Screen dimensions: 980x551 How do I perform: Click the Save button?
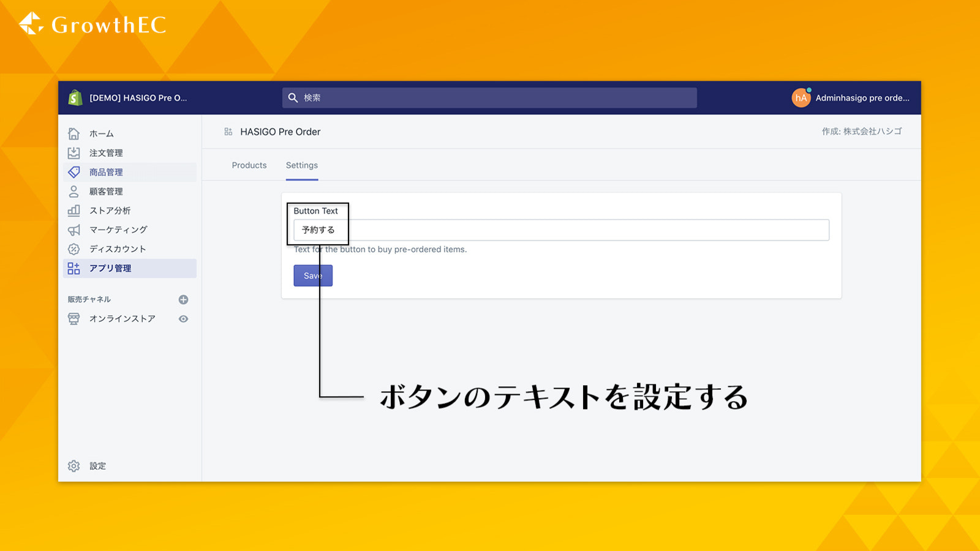point(313,275)
